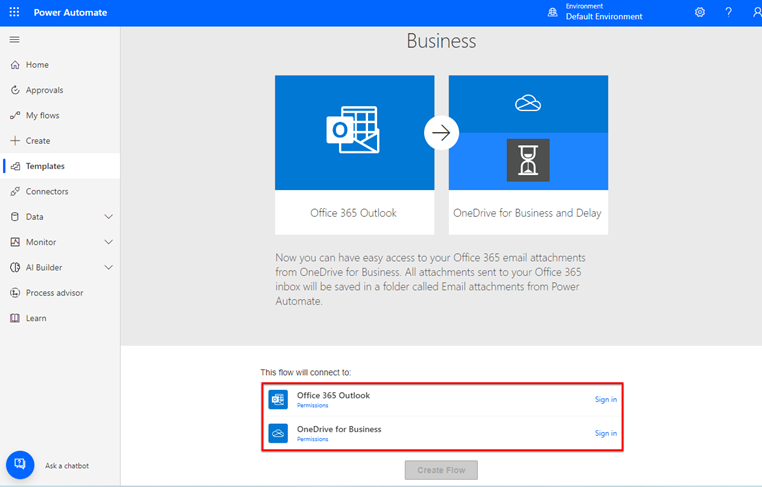
Task: Click the Templates icon in sidebar
Action: point(15,166)
